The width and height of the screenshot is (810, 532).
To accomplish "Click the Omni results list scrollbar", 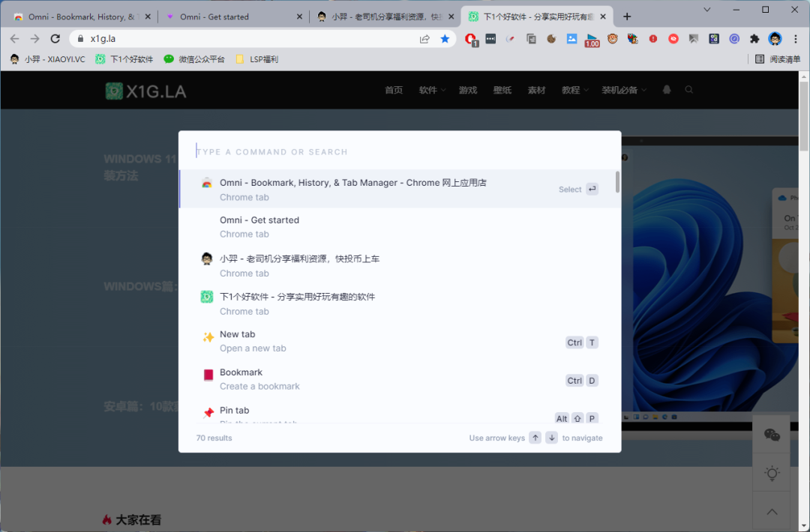I will pos(617,182).
